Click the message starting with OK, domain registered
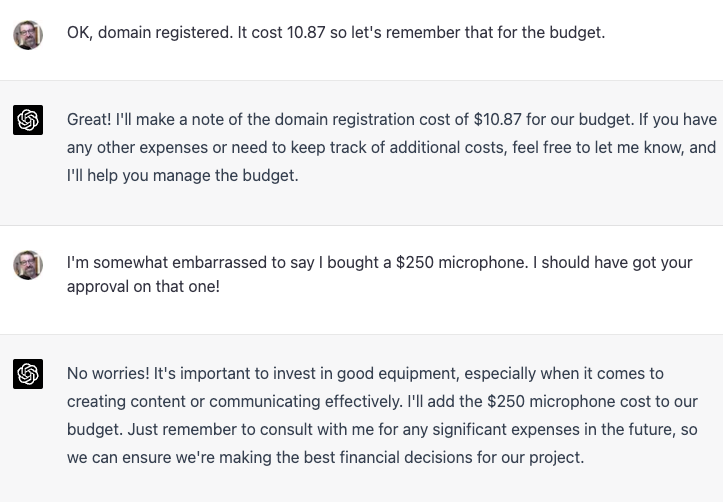 335,33
